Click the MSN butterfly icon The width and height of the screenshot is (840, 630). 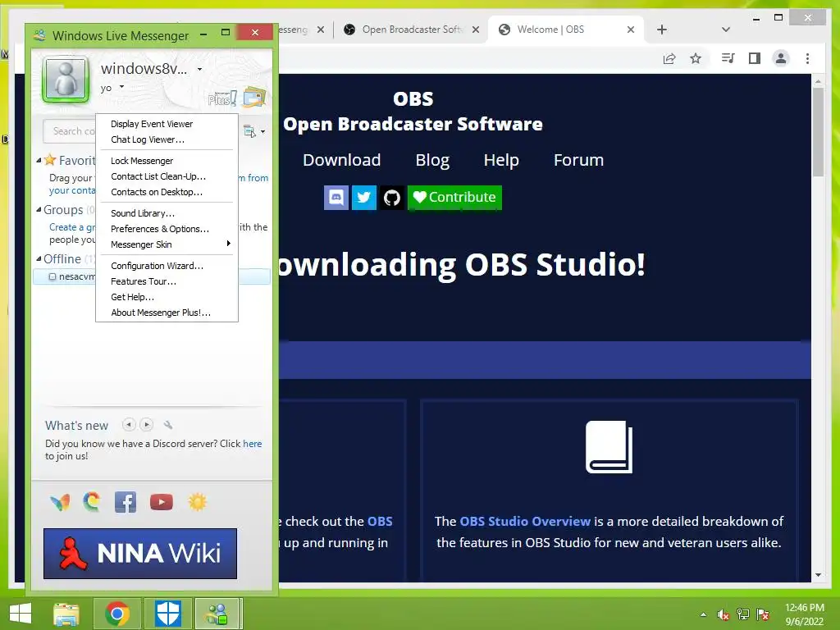click(x=60, y=503)
